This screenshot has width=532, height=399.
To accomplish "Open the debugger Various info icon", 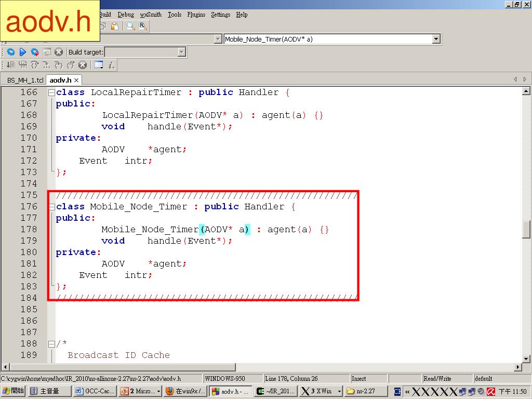I will (x=111, y=65).
